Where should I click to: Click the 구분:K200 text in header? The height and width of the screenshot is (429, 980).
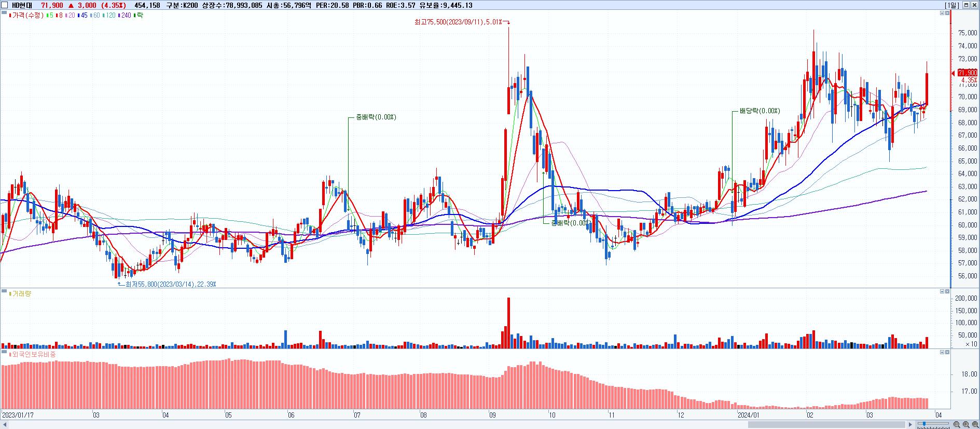coord(182,5)
